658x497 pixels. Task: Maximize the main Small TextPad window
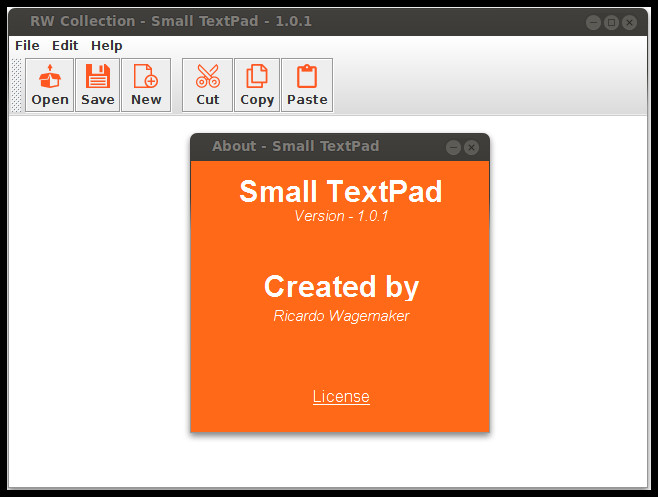[611, 22]
